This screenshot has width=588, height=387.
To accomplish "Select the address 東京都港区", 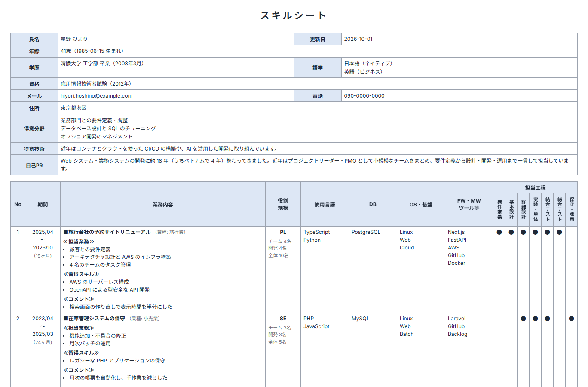I will [x=73, y=108].
